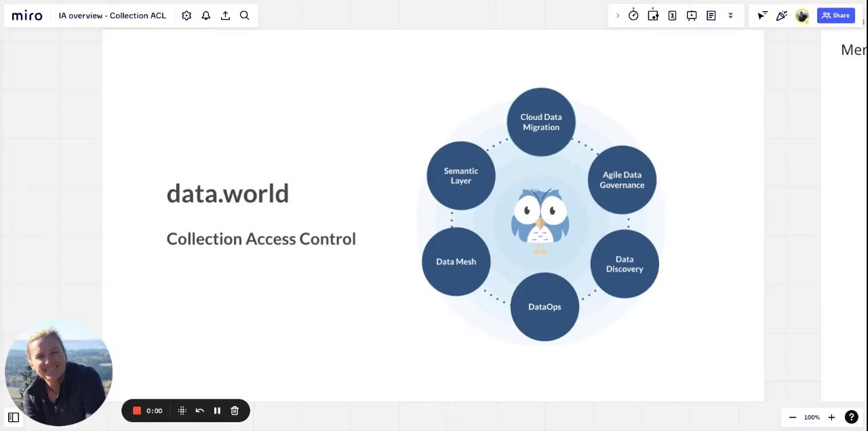Select the Semantic Layer circle
Viewport: 868px width, 431px height.
click(x=461, y=176)
